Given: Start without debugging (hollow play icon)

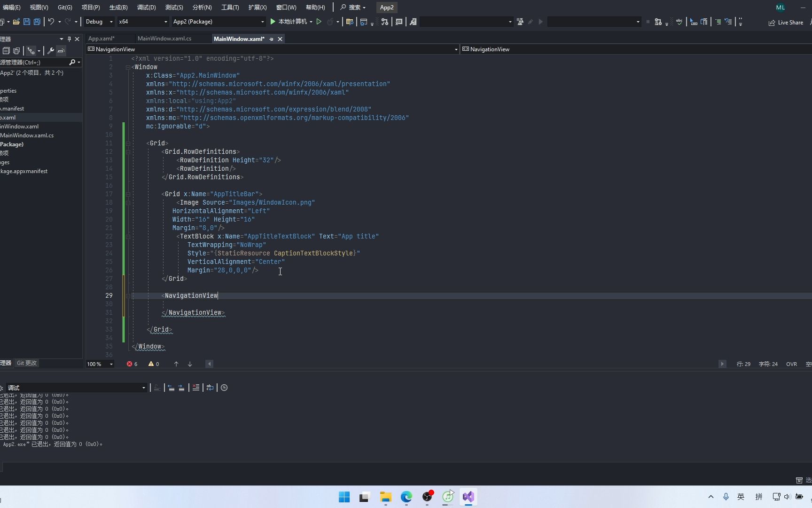Looking at the screenshot, I should [x=319, y=22].
